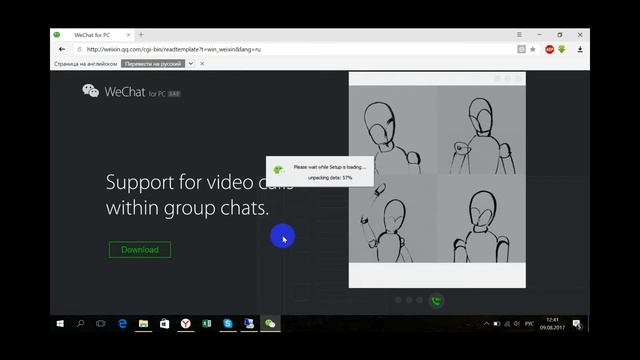Open the green arrow downloader extension icon
Screen dimensions: 640x360
click(x=562, y=49)
